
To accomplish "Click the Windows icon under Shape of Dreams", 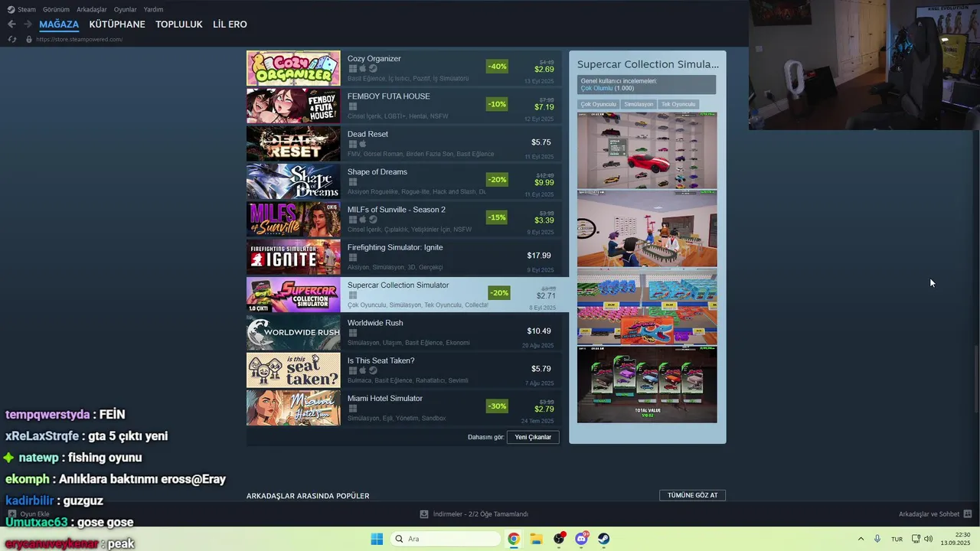I will 353,182.
